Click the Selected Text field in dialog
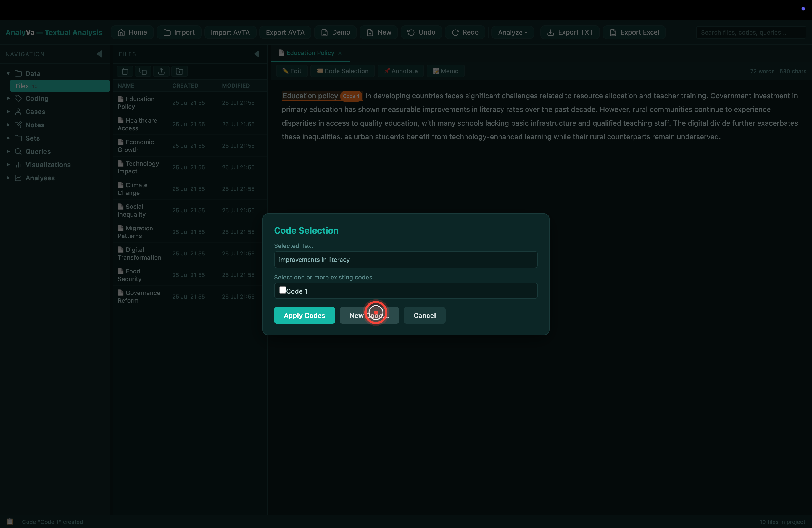The width and height of the screenshot is (812, 528). pyautogui.click(x=406, y=260)
